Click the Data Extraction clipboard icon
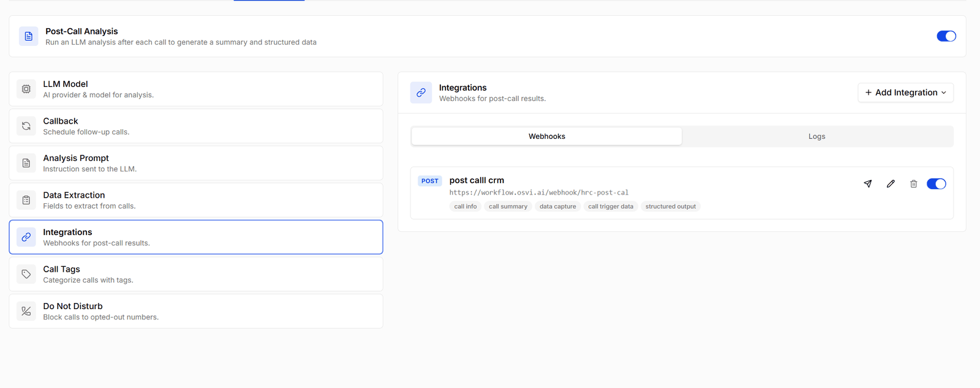 pos(26,200)
